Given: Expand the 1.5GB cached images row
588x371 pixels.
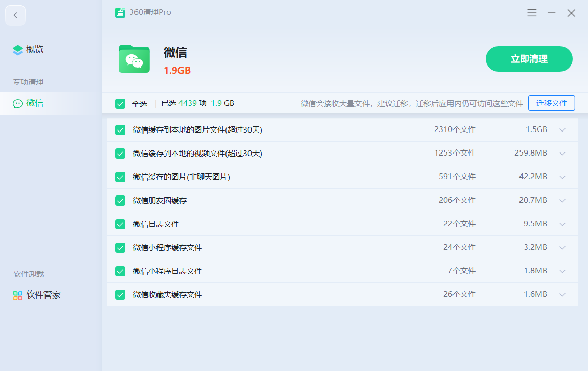Looking at the screenshot, I should (x=562, y=130).
